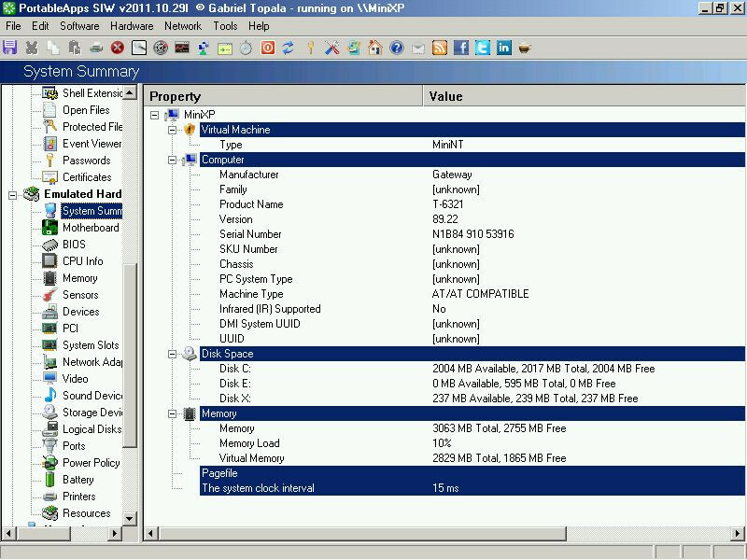Open the File menu
The width and height of the screenshot is (747, 560).
pos(13,26)
